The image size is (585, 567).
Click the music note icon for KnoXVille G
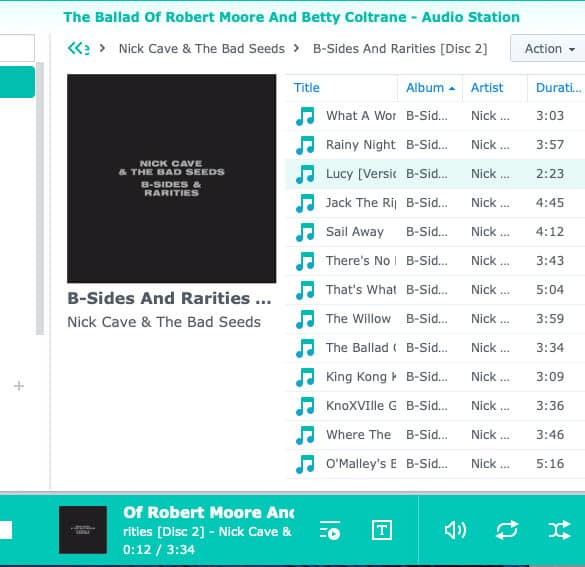[x=305, y=406]
